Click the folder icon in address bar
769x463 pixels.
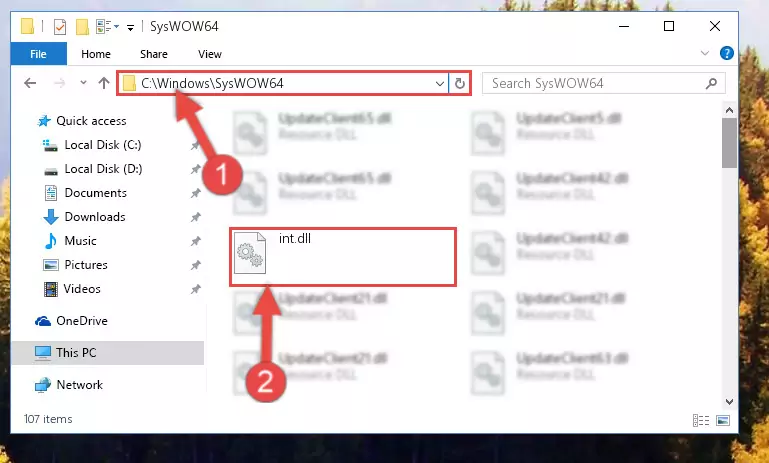click(129, 83)
